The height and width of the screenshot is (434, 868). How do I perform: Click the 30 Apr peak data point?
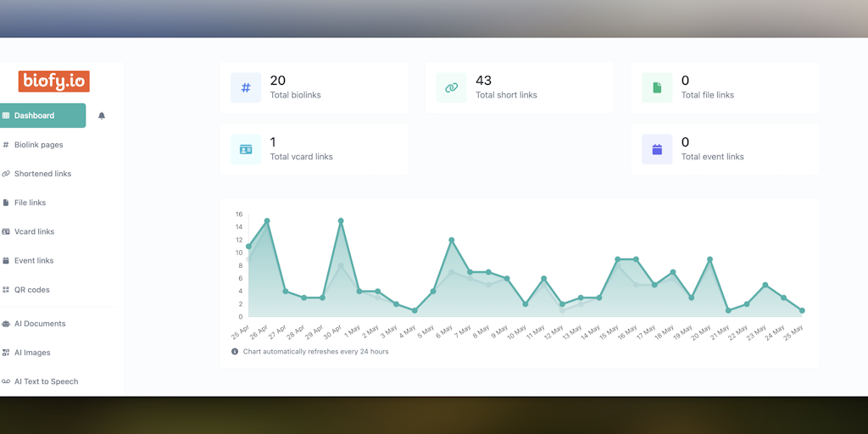tap(341, 221)
